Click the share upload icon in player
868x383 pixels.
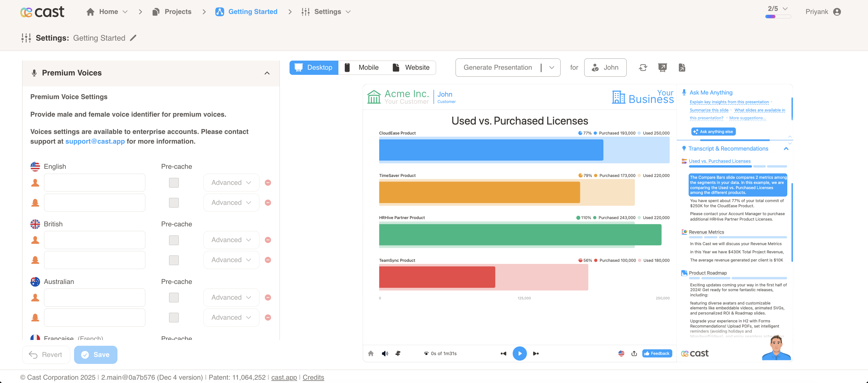coord(634,353)
